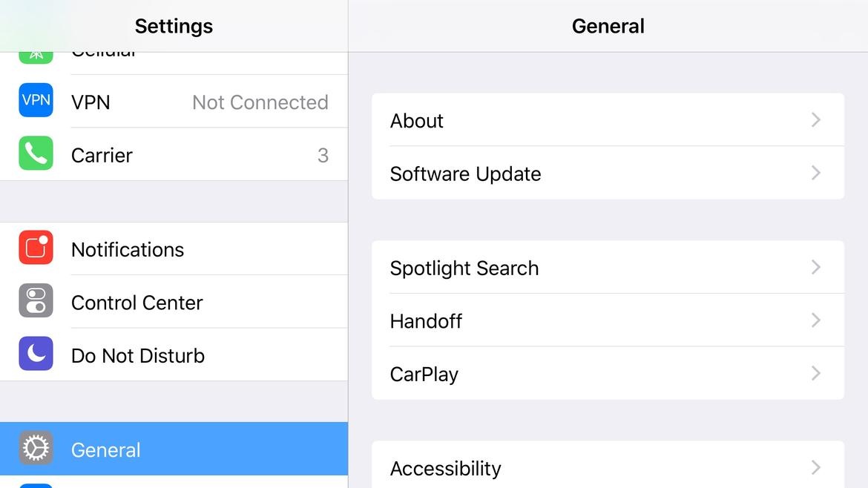Expand the About row chevron
Screen dimensions: 868x488
[x=815, y=120]
